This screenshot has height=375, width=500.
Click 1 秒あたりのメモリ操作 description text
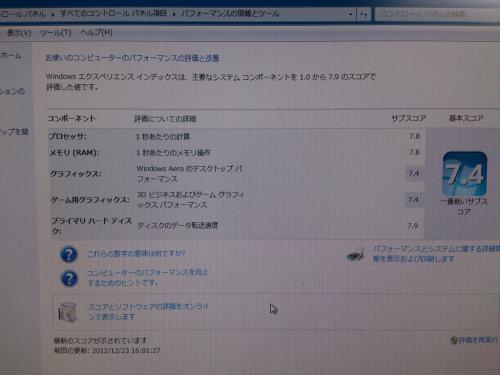[173, 153]
